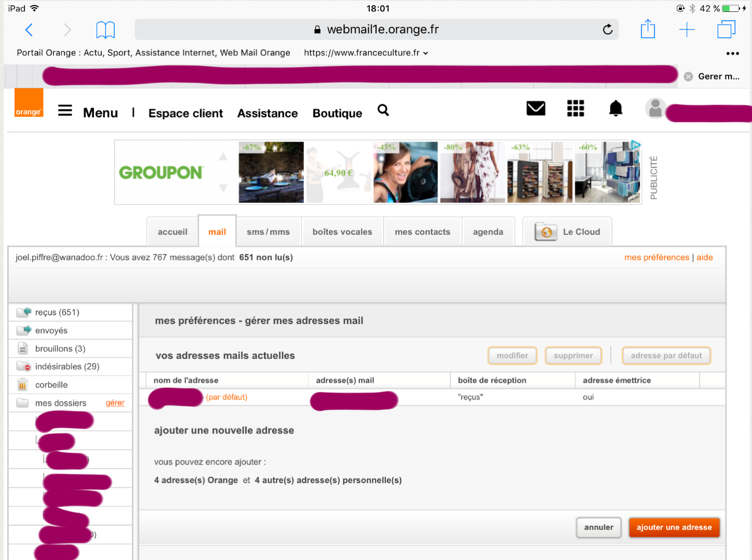The height and width of the screenshot is (560, 752).
Task: Click the "nom de l'adresse" column header
Action: click(186, 381)
